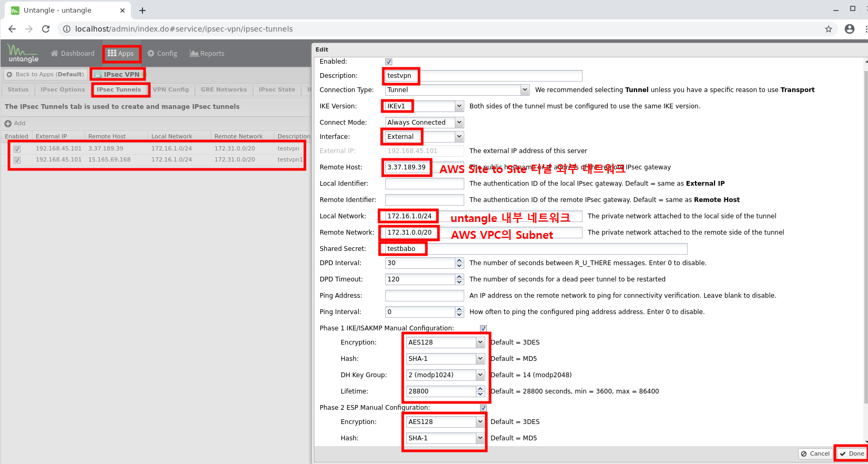Open the Reports page
Viewport: 868px width, 464px height.
[x=207, y=53]
